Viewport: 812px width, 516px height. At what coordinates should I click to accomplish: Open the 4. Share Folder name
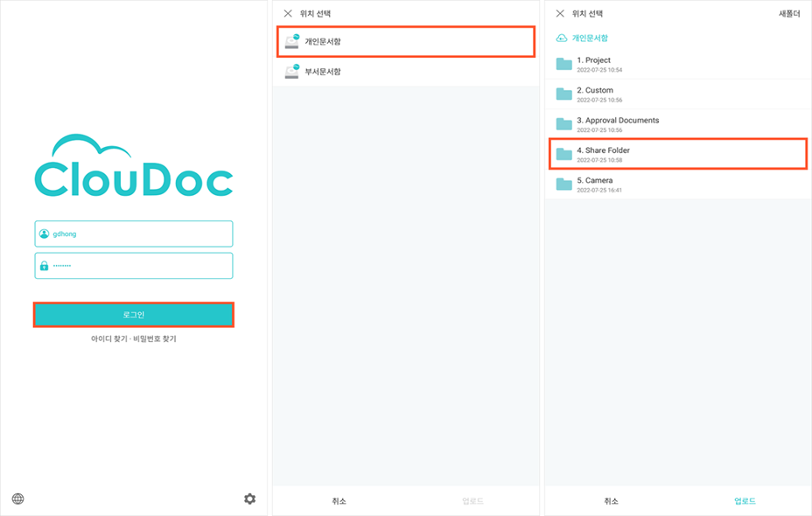[603, 150]
